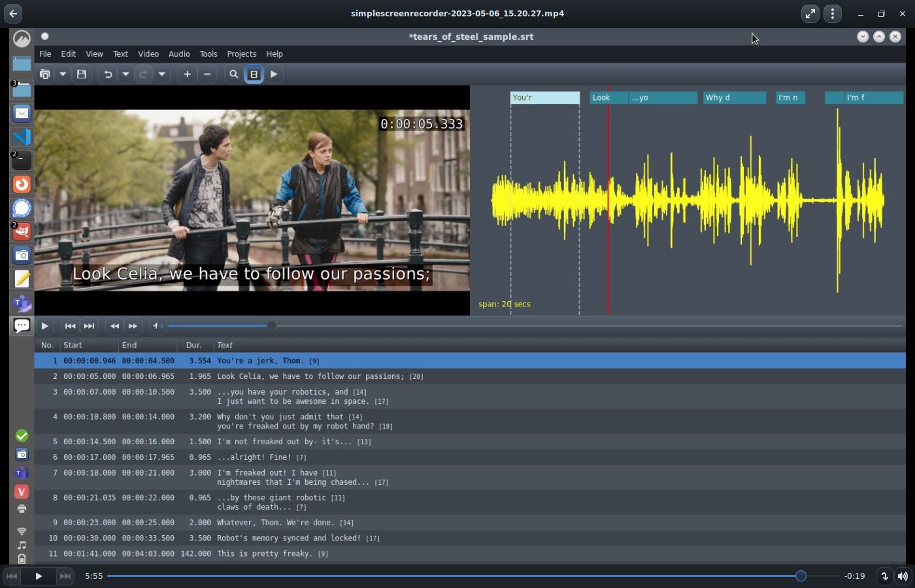Open the Text menu

pos(121,54)
